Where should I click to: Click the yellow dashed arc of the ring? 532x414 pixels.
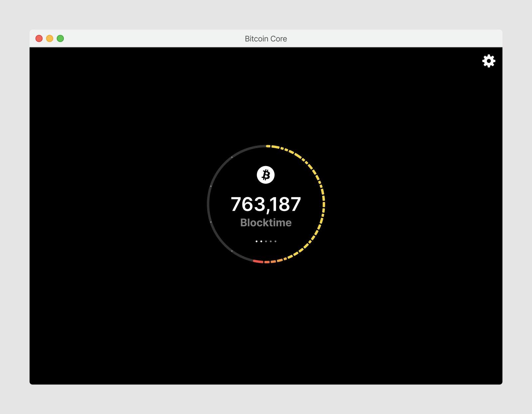click(324, 204)
